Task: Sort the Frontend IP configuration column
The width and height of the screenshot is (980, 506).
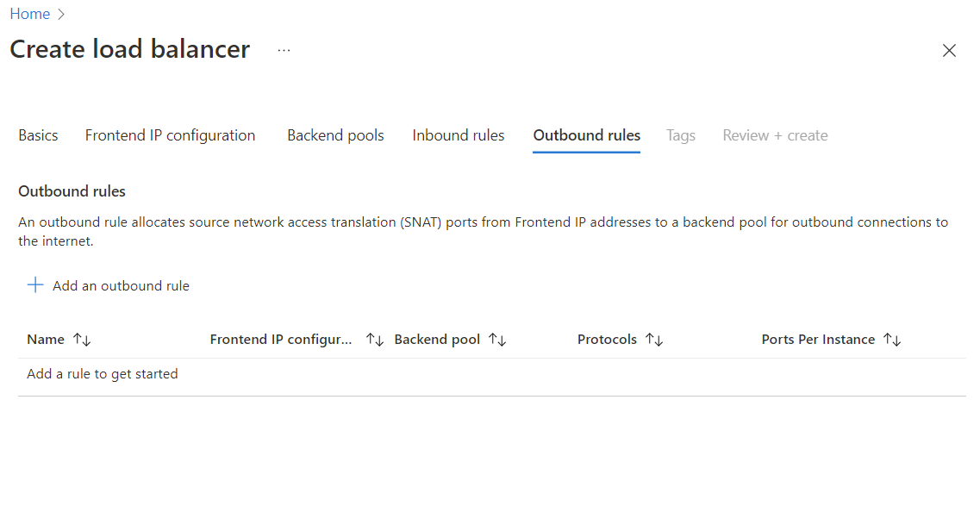Action: [375, 339]
